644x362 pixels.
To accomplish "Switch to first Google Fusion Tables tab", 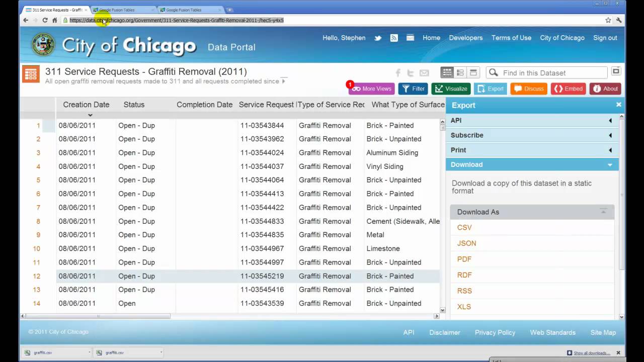I will coord(123,10).
